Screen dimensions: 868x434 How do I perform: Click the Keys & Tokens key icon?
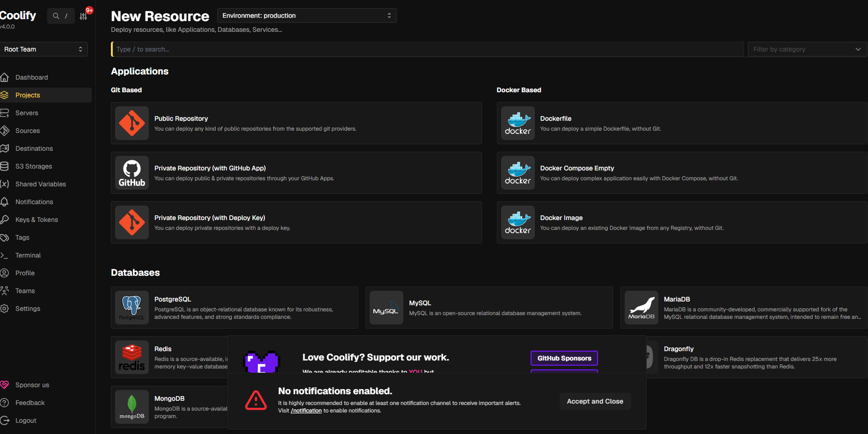pyautogui.click(x=5, y=220)
